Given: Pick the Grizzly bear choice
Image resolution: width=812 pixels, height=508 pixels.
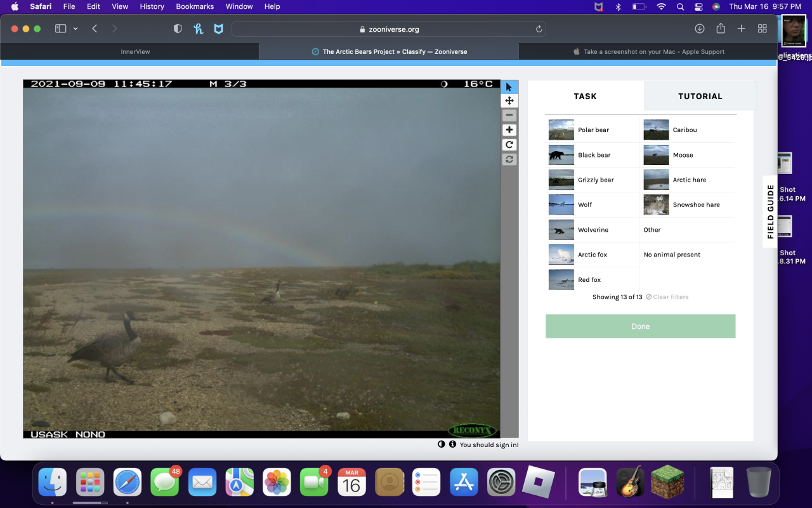Looking at the screenshot, I should 593,180.
